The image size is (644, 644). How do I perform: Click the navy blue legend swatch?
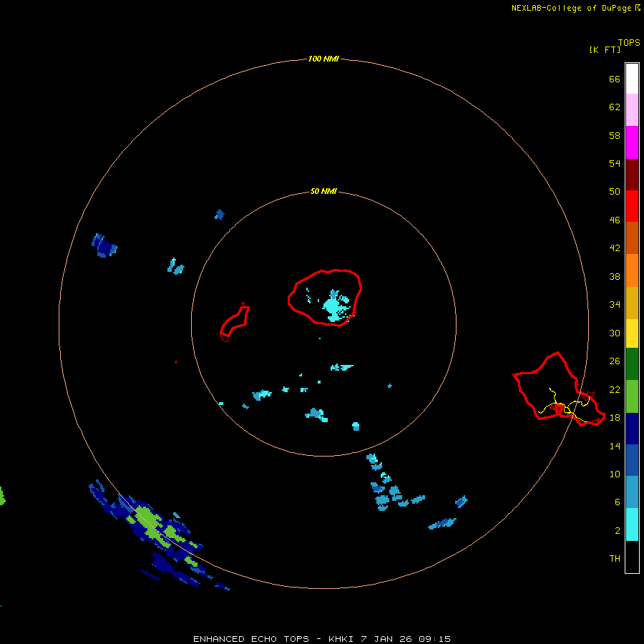632,429
